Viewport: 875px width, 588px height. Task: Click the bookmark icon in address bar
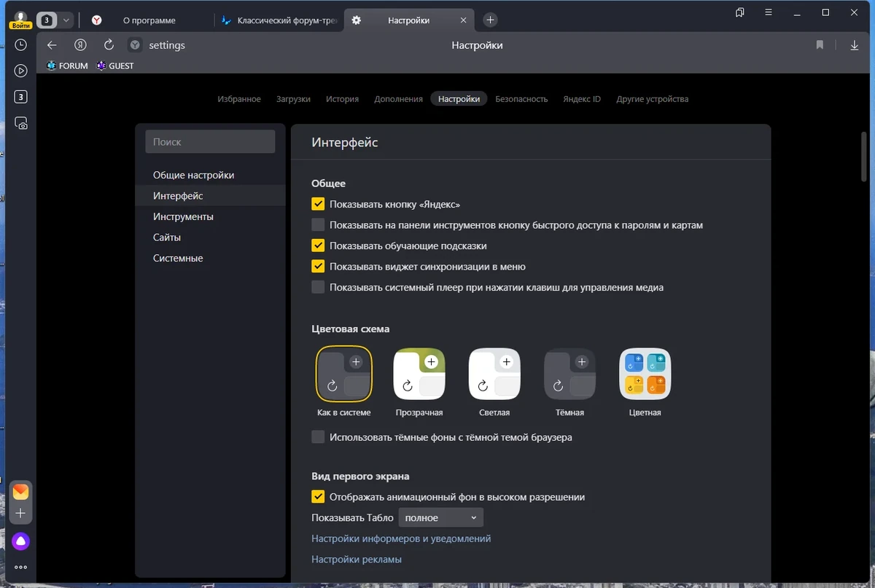point(820,45)
